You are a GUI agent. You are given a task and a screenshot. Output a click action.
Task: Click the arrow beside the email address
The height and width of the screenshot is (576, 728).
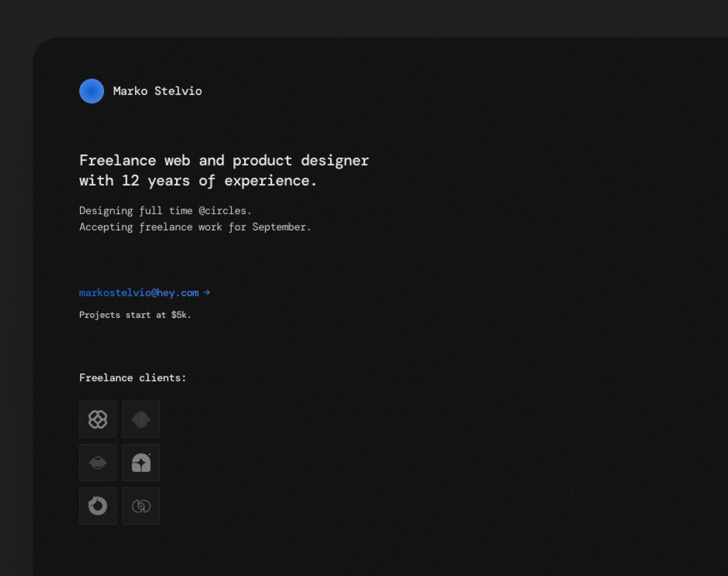(x=207, y=292)
